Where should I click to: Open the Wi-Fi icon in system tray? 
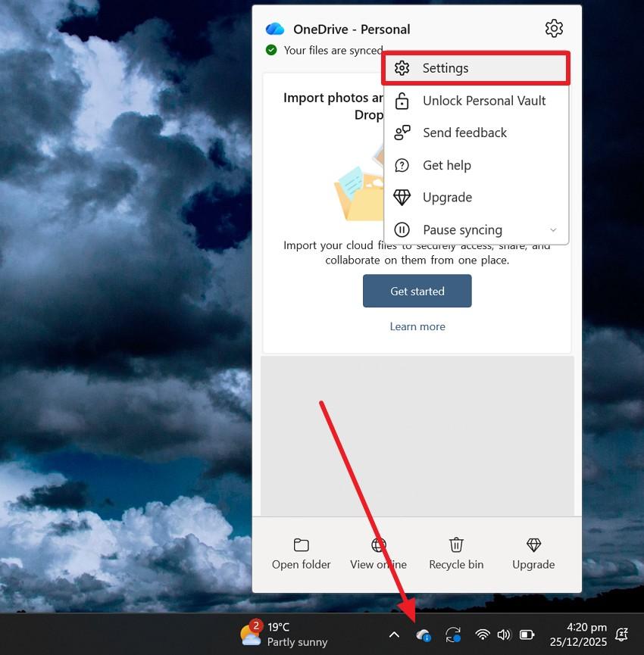(483, 635)
